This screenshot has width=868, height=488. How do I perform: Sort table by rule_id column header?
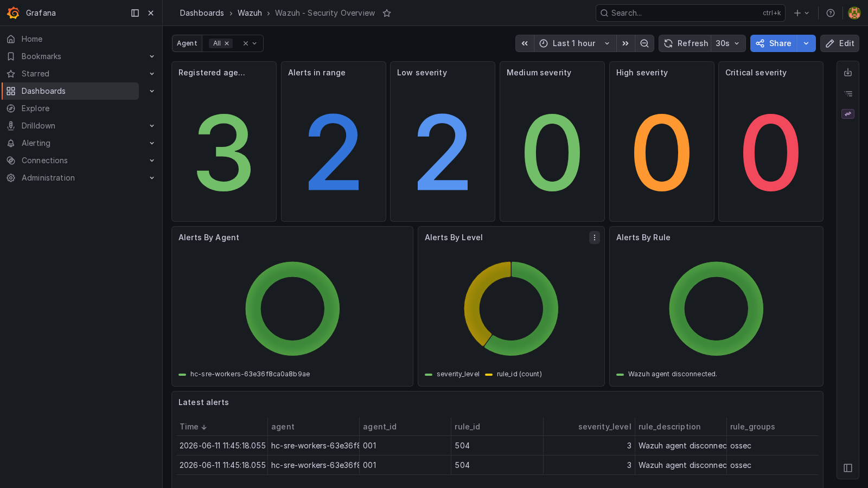(x=467, y=427)
